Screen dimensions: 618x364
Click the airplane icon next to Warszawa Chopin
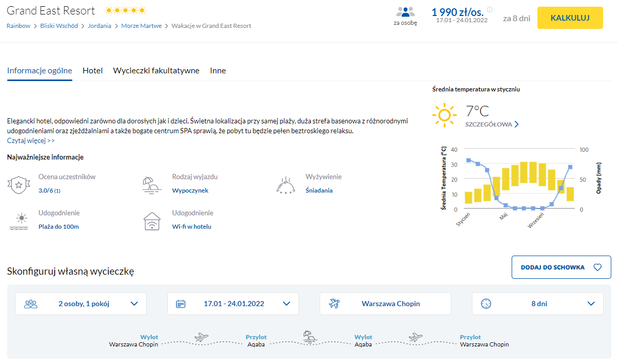click(334, 304)
